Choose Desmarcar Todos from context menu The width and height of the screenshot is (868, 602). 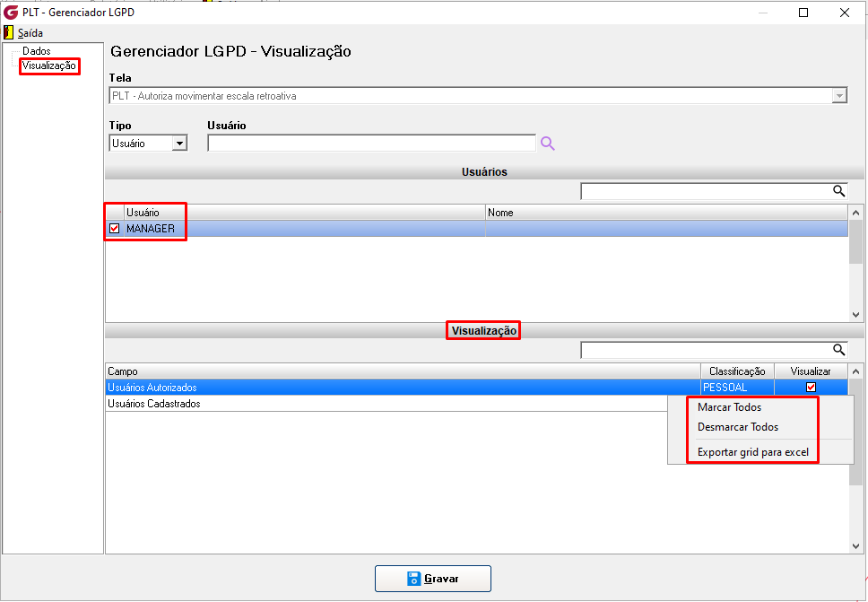tap(737, 427)
